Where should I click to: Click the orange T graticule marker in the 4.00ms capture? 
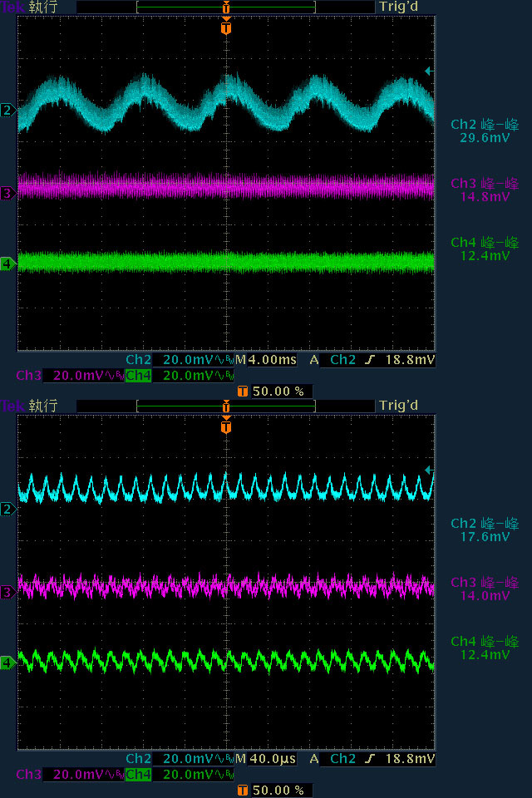pyautogui.click(x=226, y=27)
